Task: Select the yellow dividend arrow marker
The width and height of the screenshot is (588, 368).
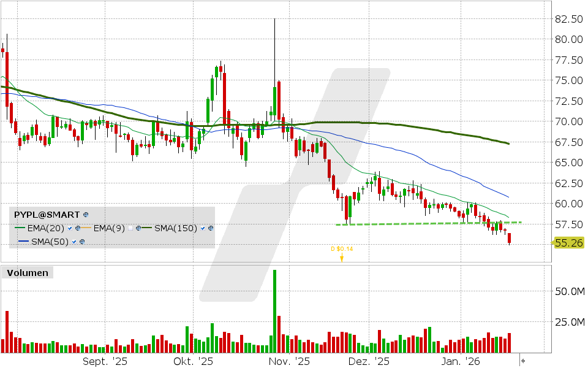Action: click(342, 257)
